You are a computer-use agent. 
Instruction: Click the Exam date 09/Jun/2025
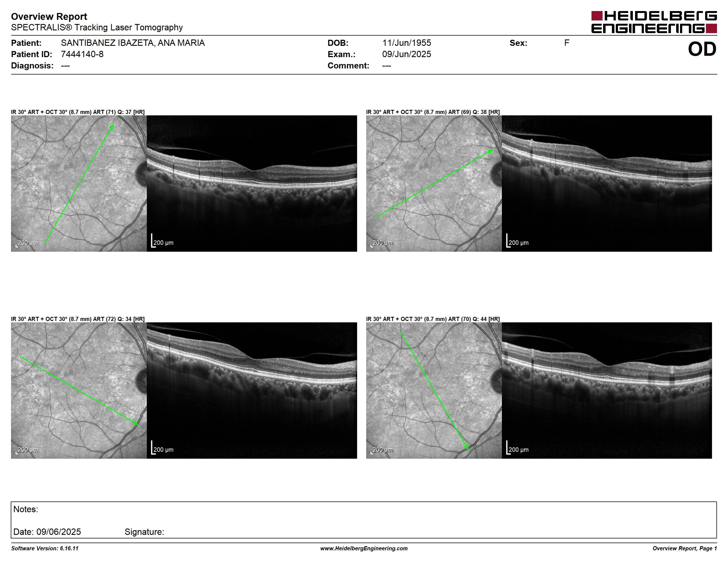[x=406, y=54]
